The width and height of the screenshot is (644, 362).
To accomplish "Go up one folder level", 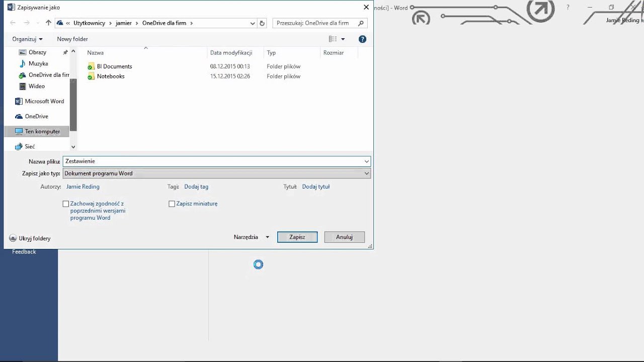I will click(x=48, y=23).
